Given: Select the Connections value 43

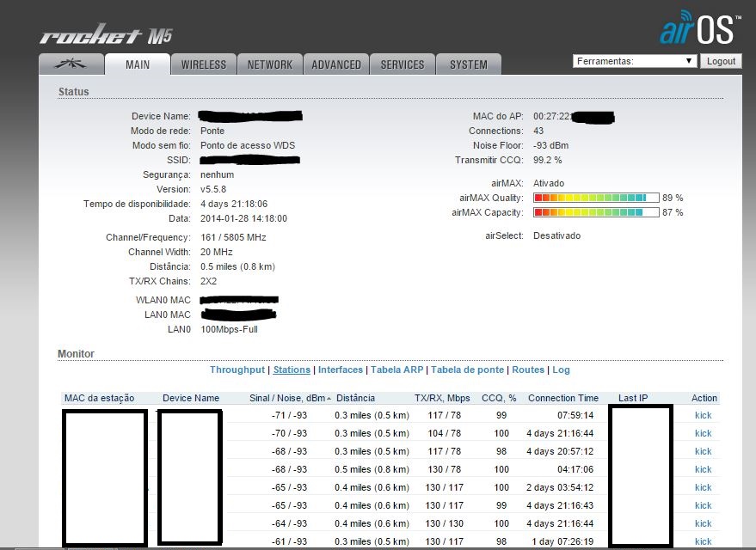Looking at the screenshot, I should (538, 131).
